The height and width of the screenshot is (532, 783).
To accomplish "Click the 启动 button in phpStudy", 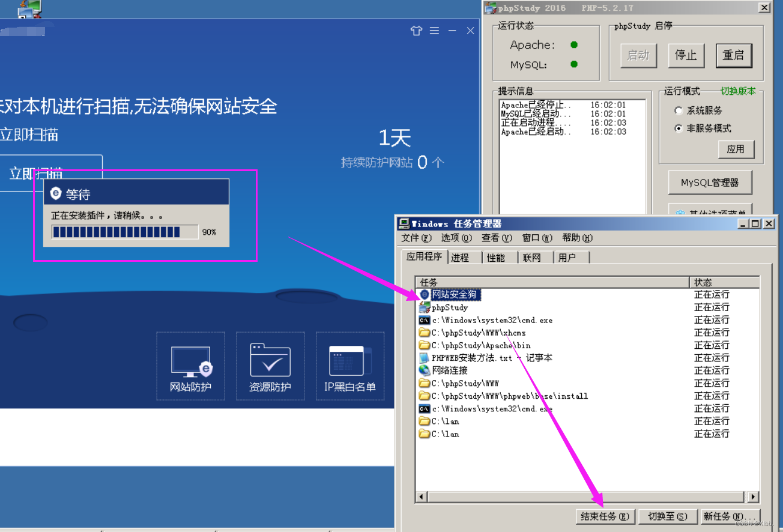I will (x=638, y=56).
